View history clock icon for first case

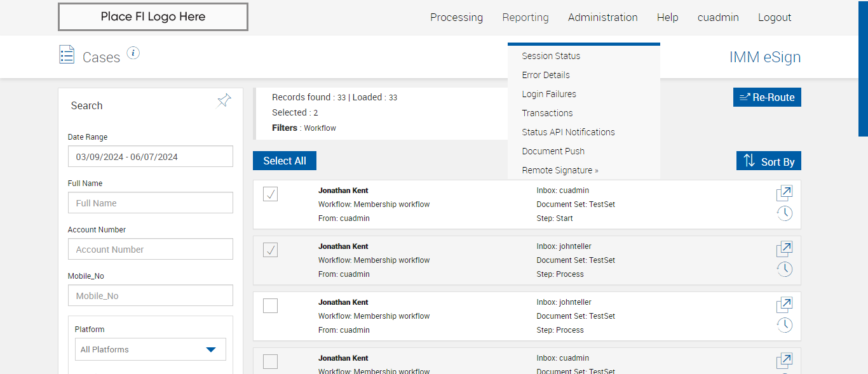pyautogui.click(x=784, y=213)
